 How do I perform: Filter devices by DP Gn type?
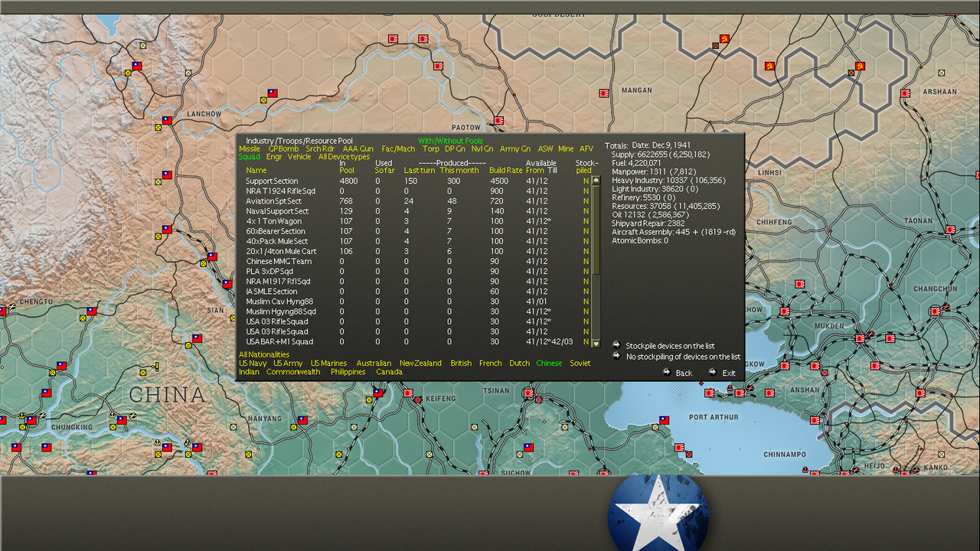coord(455,148)
